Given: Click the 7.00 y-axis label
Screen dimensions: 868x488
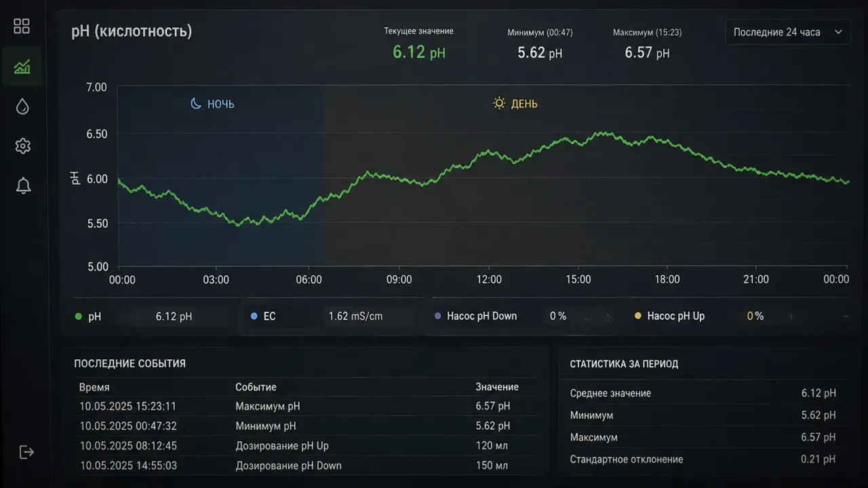Looking at the screenshot, I should pyautogui.click(x=97, y=87).
